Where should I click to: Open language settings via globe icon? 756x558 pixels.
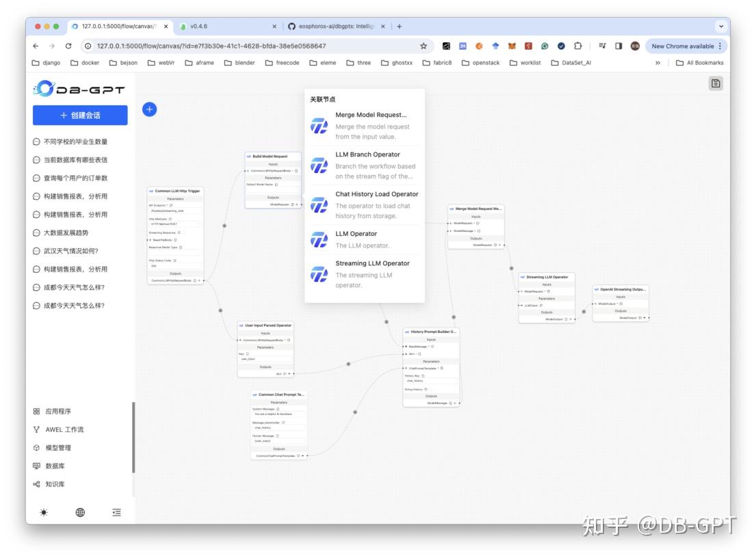pyautogui.click(x=81, y=511)
